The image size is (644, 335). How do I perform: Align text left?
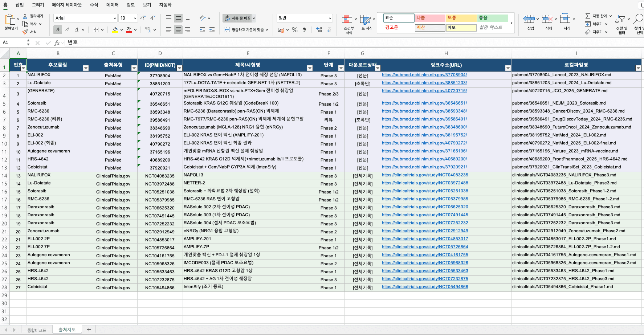coord(169,30)
